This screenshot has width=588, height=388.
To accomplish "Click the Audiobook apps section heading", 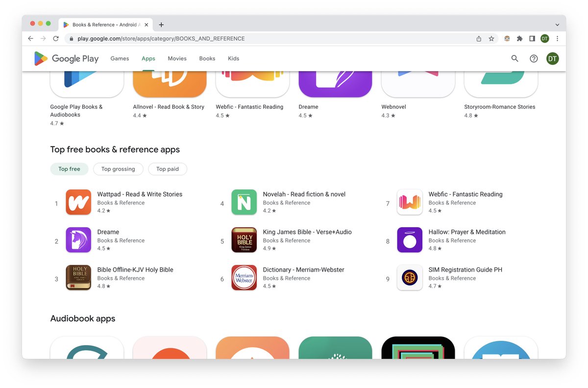I will click(83, 318).
